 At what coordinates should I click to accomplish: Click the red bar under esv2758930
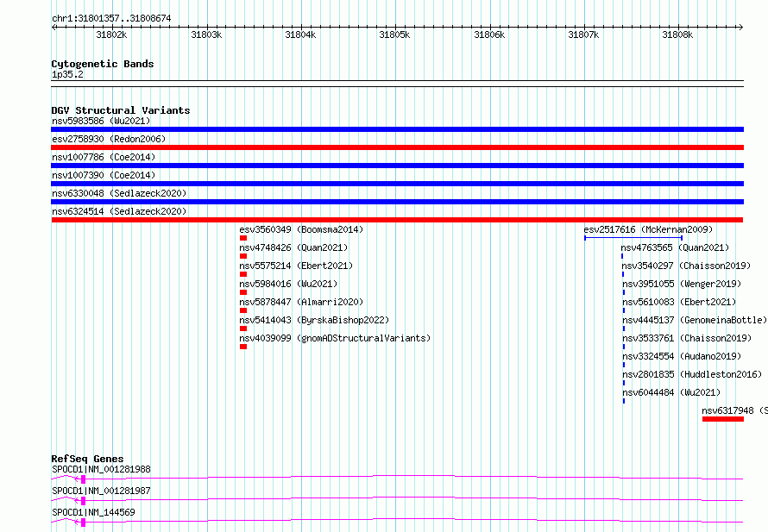tap(397, 147)
